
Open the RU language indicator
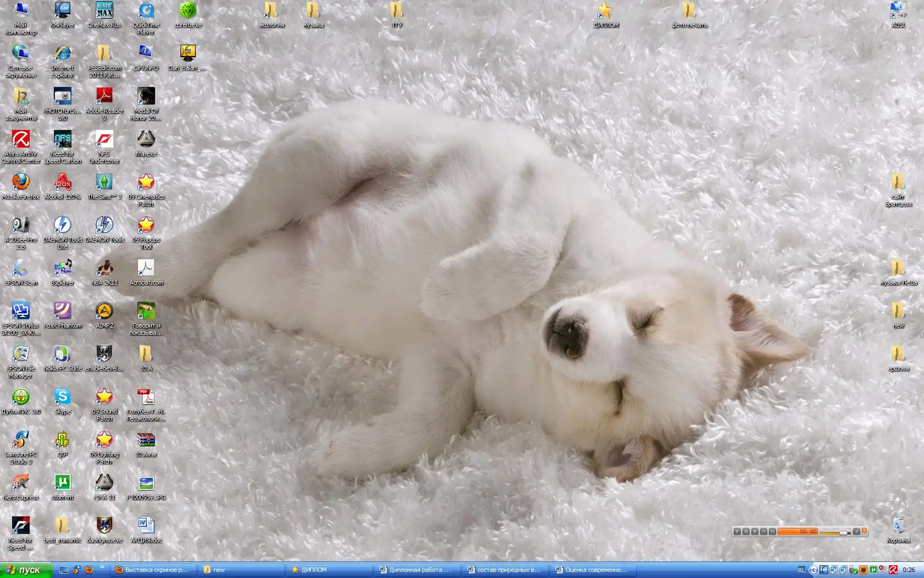pos(801,570)
